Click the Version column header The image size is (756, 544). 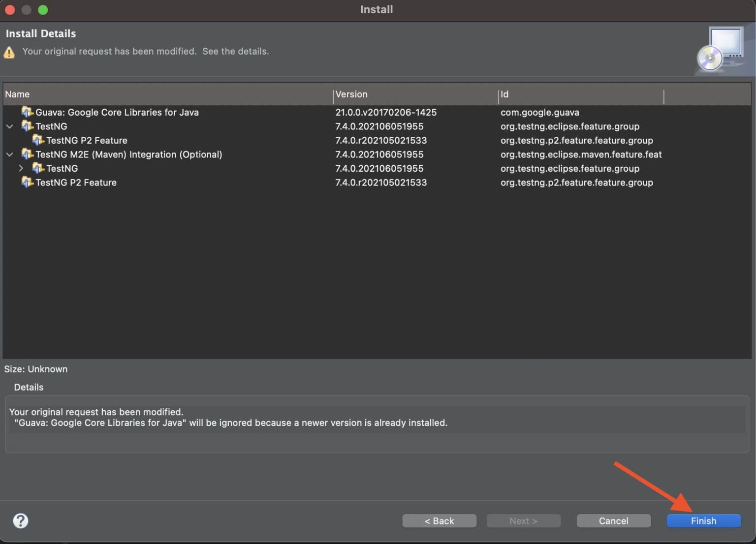point(351,94)
